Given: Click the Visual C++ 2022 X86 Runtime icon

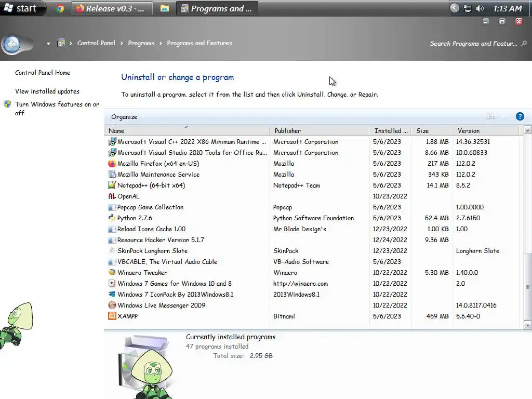Looking at the screenshot, I should coord(112,141).
